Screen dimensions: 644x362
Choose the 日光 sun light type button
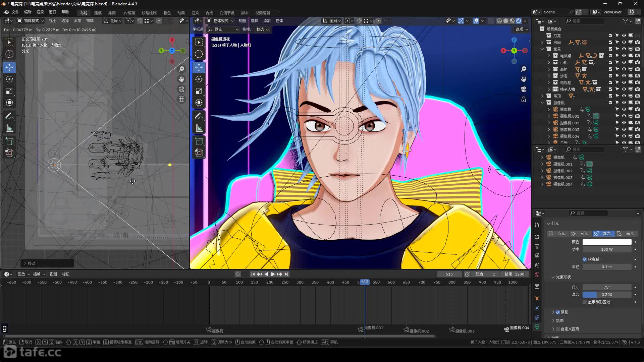[581, 234]
